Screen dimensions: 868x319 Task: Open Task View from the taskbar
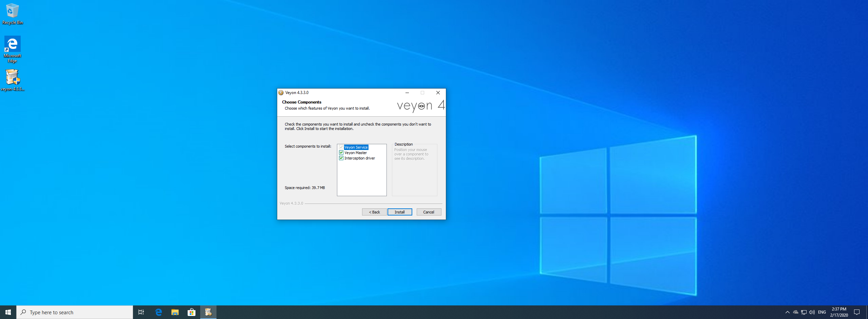pos(141,312)
